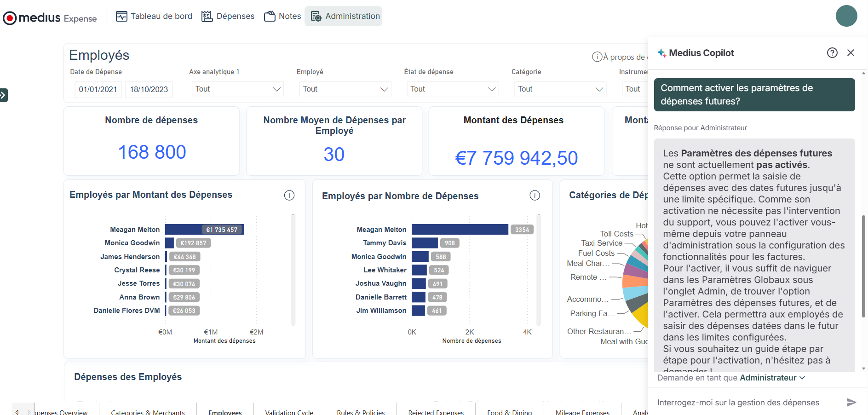Select Tammy Davis bar with 908 expenses

pyautogui.click(x=425, y=243)
